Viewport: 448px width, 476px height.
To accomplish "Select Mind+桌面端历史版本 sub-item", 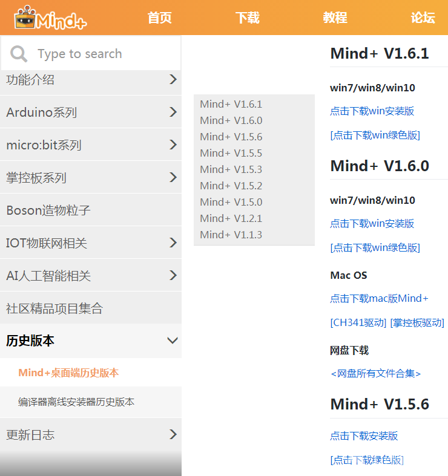I will (68, 373).
